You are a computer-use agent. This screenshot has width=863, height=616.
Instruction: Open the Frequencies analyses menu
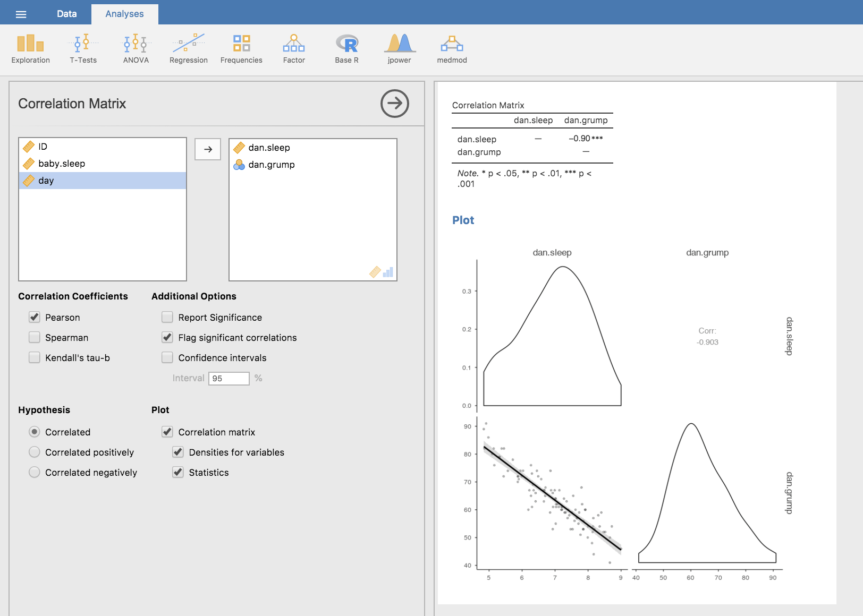[241, 49]
